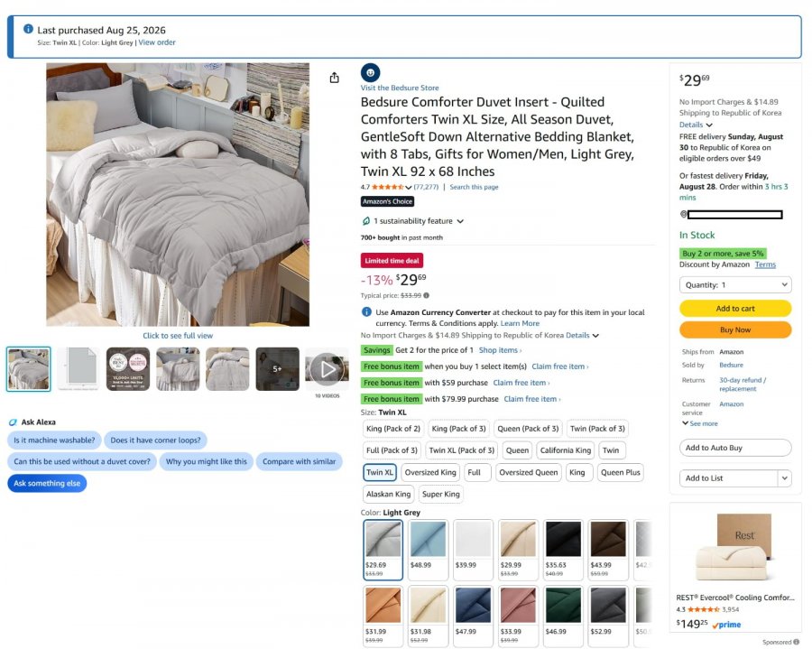Select the Twin XL size option
Viewport: 812px width, 649px height.
[x=380, y=472]
